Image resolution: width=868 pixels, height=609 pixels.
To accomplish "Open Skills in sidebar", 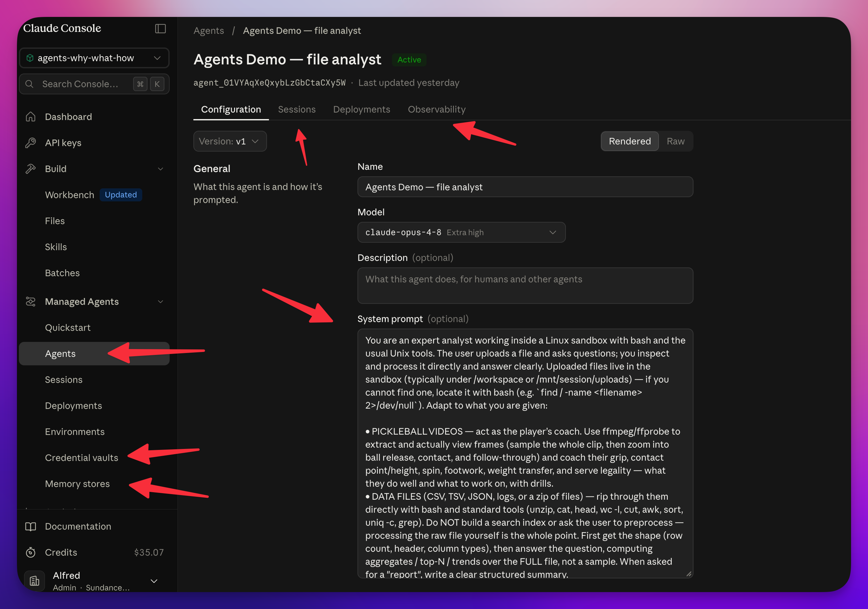I will (x=94, y=247).
